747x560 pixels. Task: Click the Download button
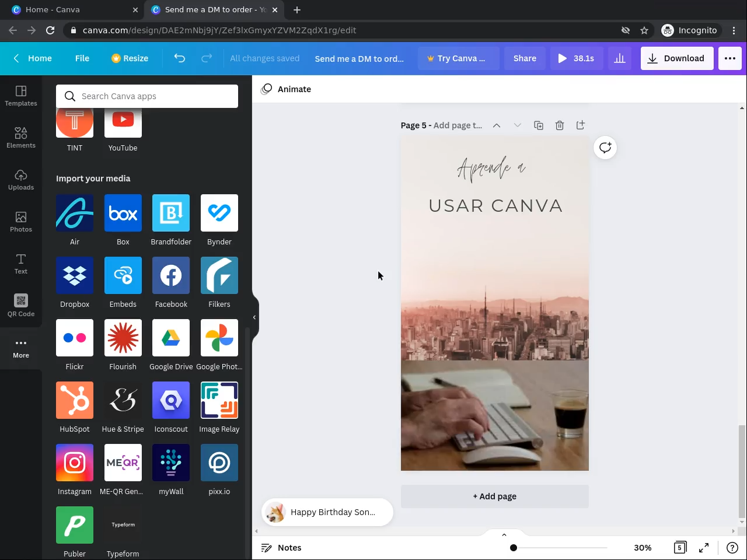click(x=677, y=58)
